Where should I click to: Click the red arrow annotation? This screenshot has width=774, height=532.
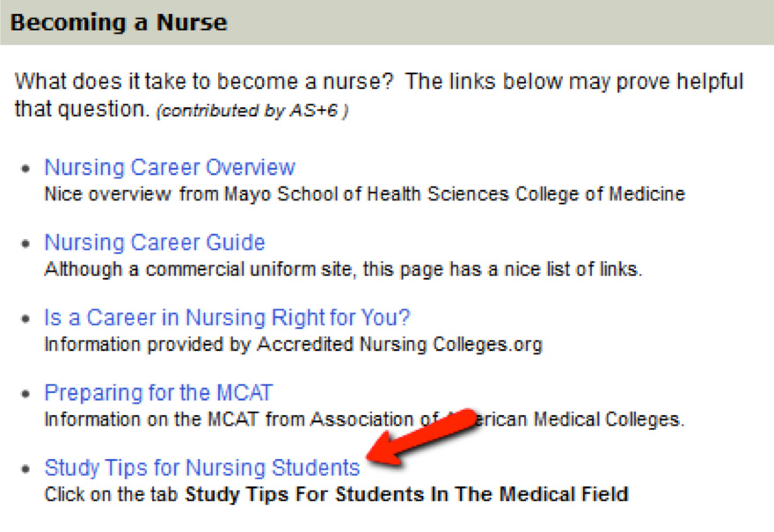point(423,436)
